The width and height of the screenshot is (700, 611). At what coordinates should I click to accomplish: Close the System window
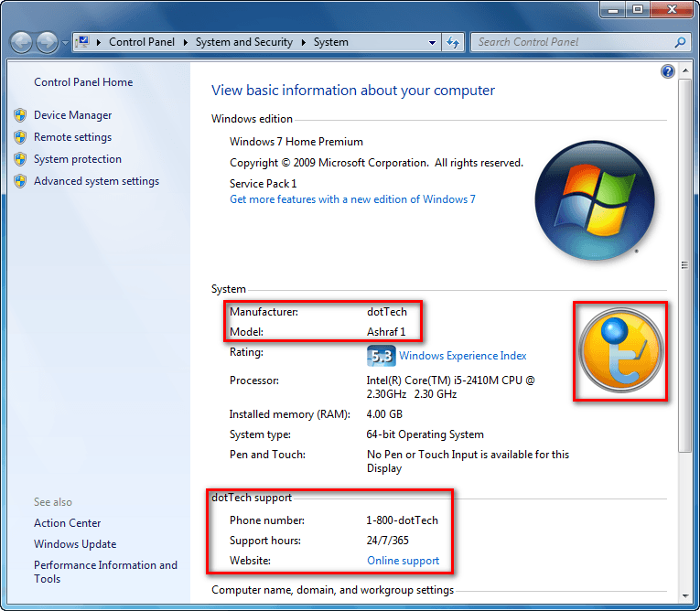pos(672,9)
